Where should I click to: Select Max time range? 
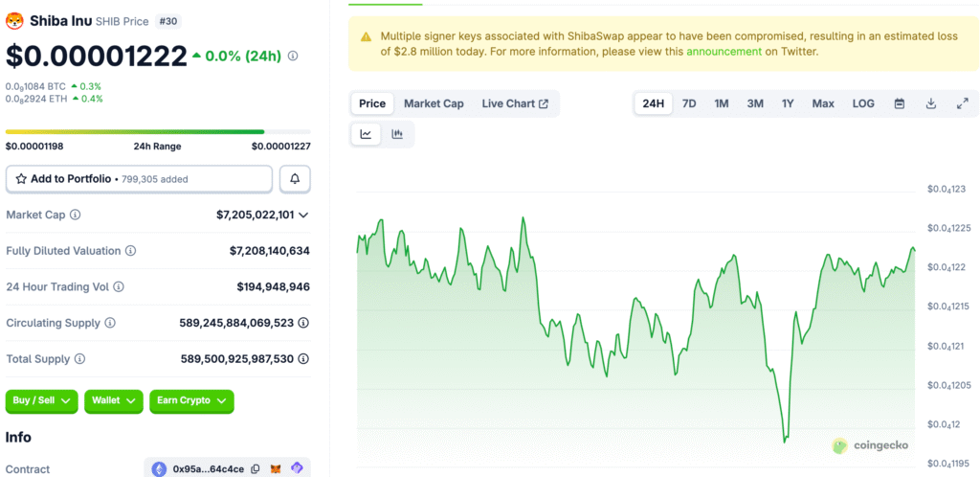click(823, 103)
